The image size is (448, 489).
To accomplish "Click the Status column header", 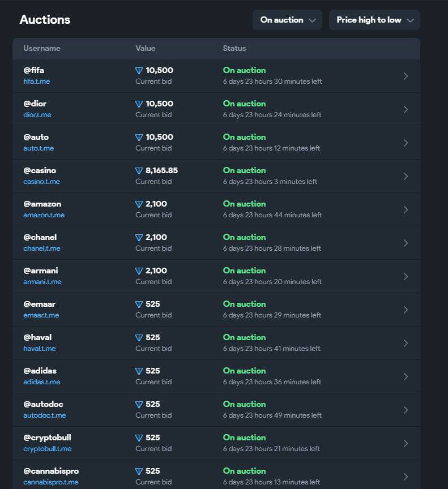I will [234, 49].
